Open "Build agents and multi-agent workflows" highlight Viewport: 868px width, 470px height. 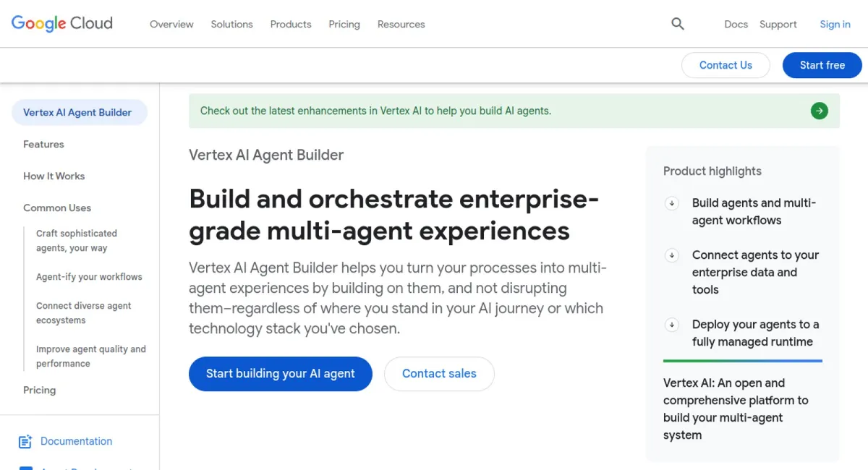click(x=754, y=212)
